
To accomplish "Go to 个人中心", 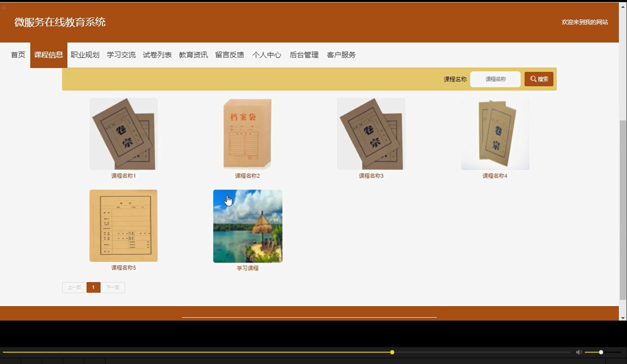I will point(266,55).
